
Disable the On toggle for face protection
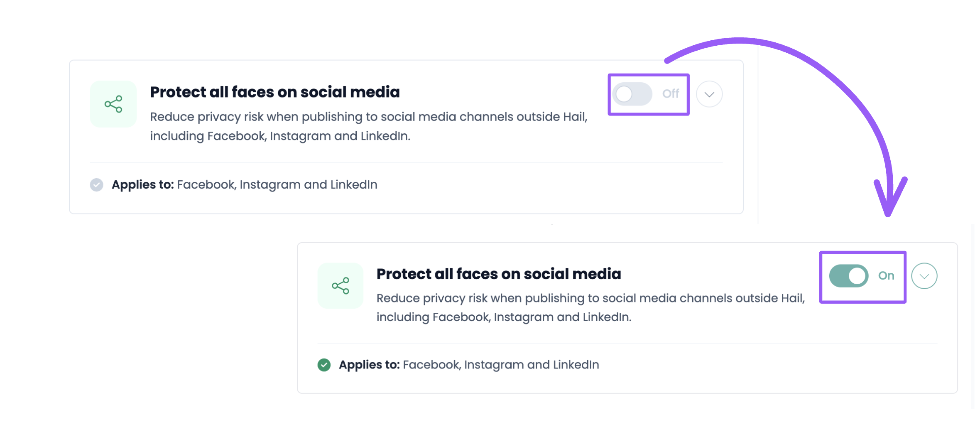tap(849, 276)
